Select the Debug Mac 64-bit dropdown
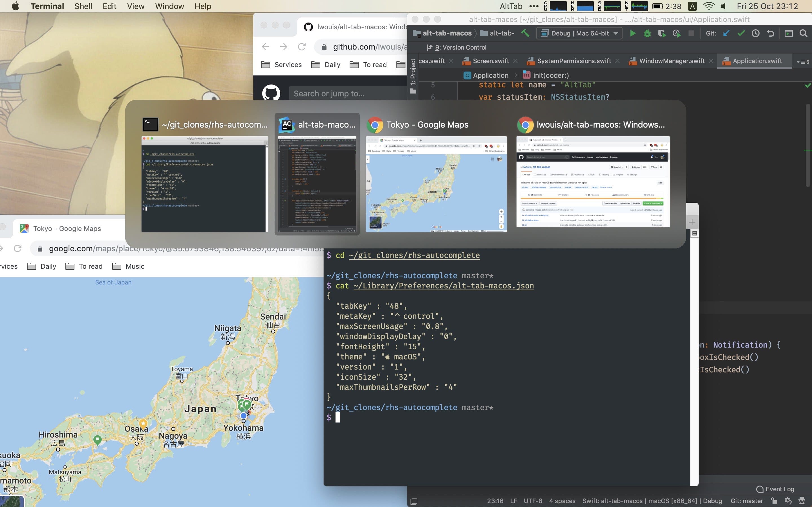Image resolution: width=812 pixels, height=507 pixels. pos(579,33)
